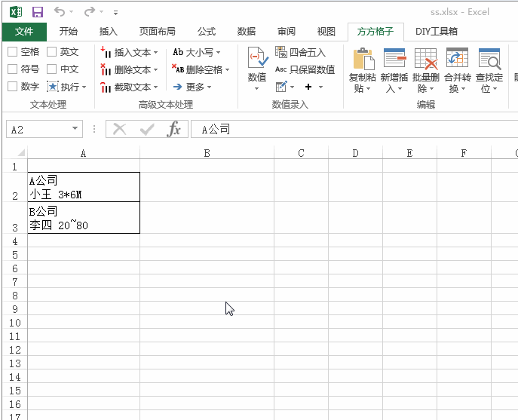The image size is (518, 420).
Task: Enable the 中文 checkbox
Action: (51, 69)
